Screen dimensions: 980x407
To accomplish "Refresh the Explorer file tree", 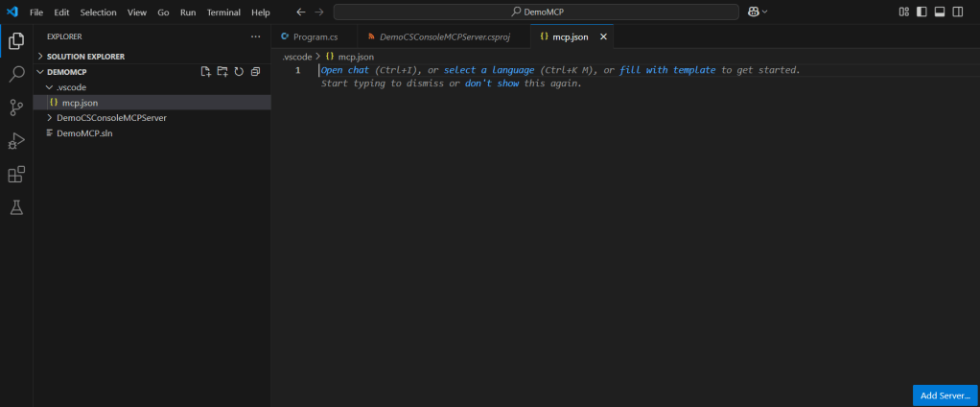I will point(238,72).
